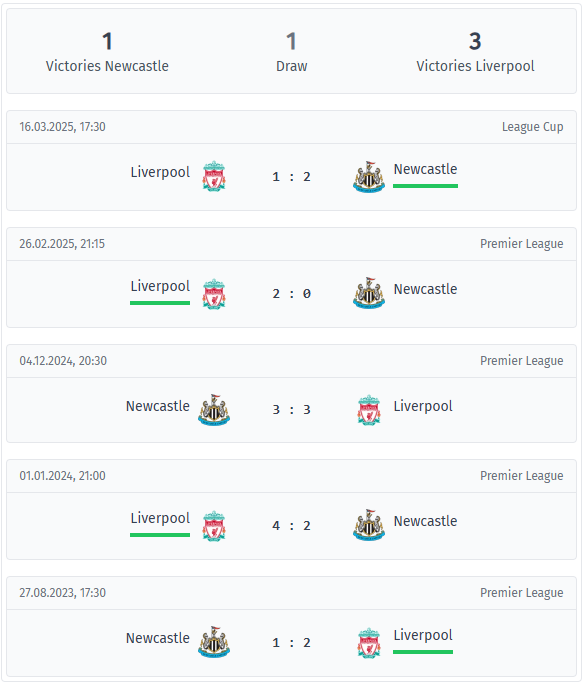Select the 1 : 2 League Cup score
This screenshot has height=683, width=582.
(291, 176)
